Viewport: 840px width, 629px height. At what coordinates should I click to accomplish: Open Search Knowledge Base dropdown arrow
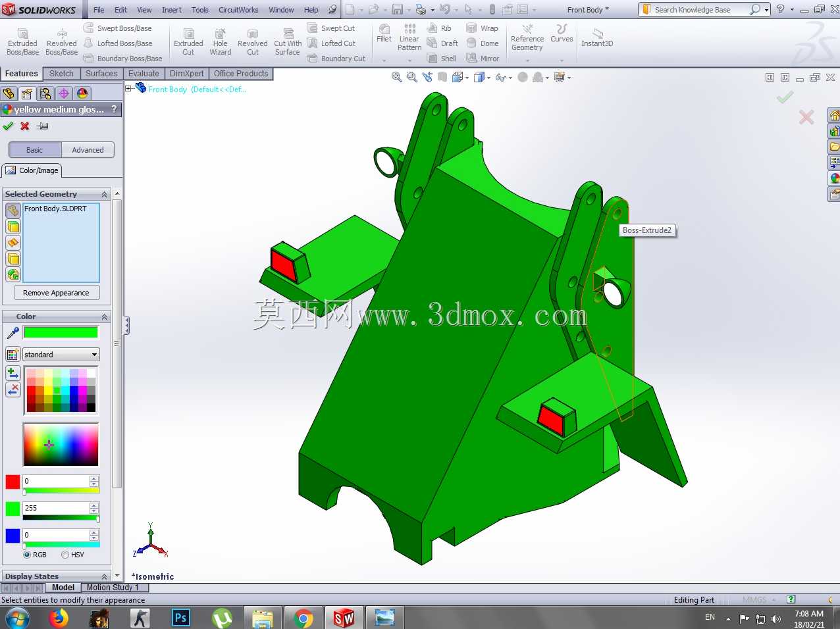767,10
